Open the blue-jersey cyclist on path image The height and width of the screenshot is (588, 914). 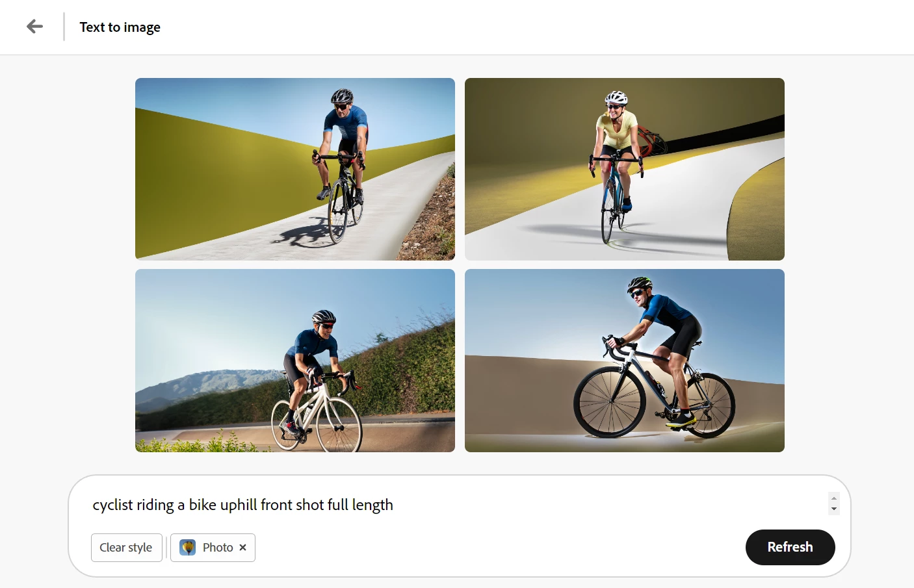pyautogui.click(x=295, y=169)
